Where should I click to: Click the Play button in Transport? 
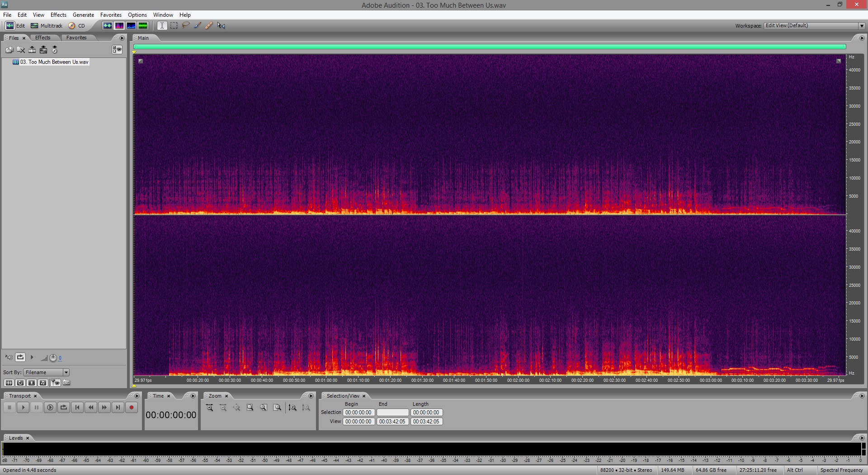tap(23, 408)
